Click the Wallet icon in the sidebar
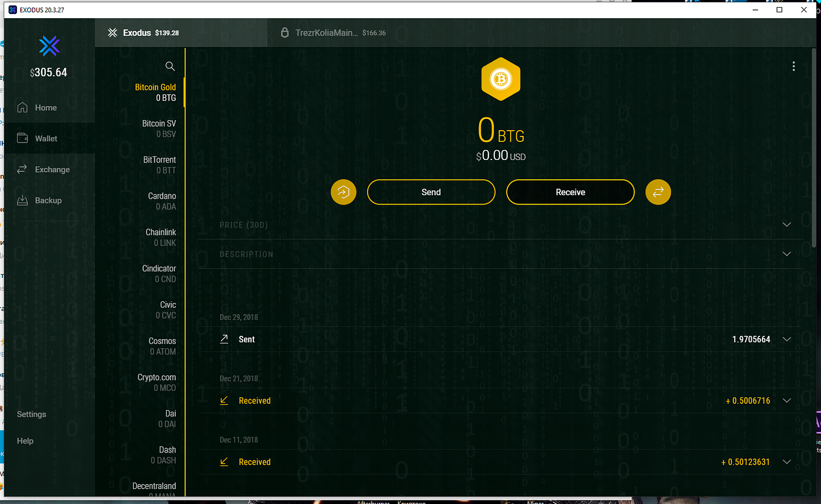 click(23, 139)
